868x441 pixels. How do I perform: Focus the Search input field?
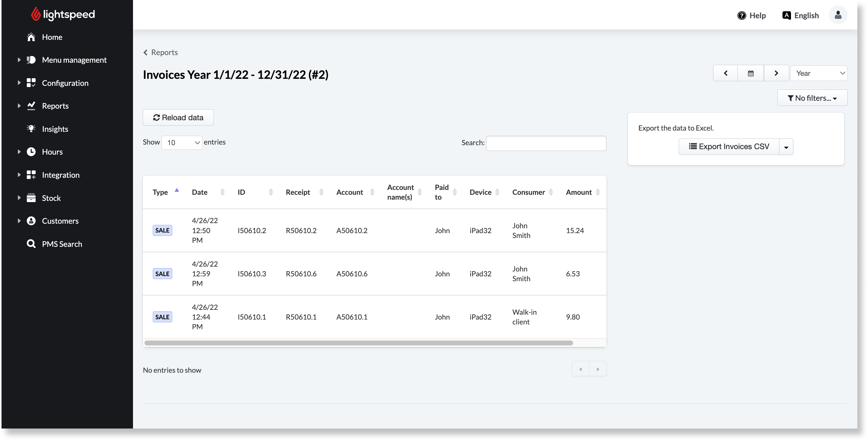tap(546, 143)
